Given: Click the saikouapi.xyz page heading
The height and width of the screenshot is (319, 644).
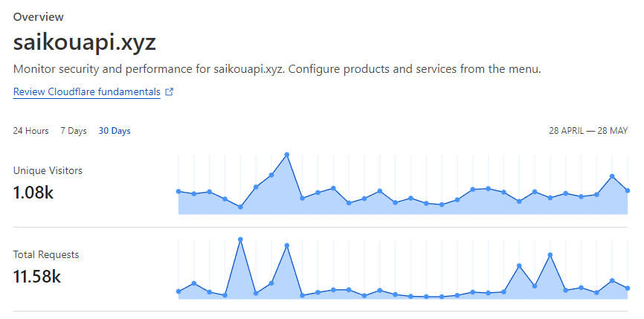Looking at the screenshot, I should point(85,42).
